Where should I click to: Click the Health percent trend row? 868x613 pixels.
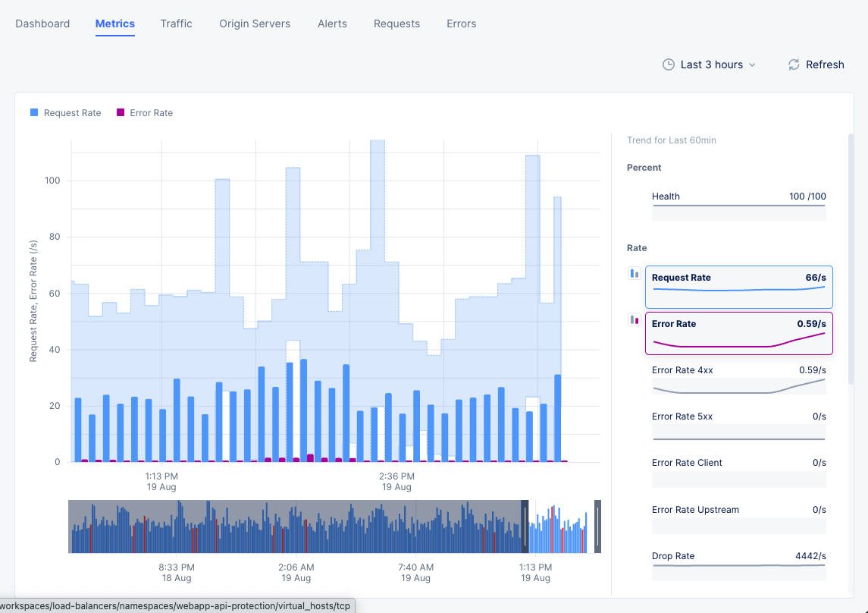pyautogui.click(x=738, y=205)
